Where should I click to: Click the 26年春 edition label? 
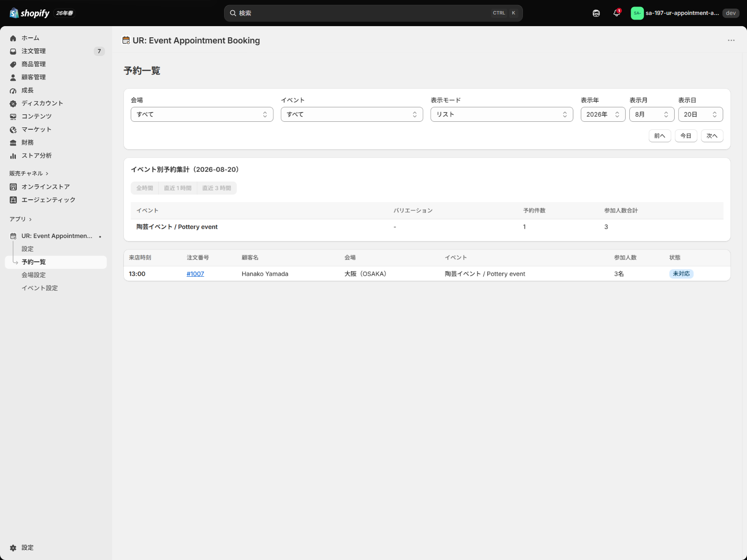pyautogui.click(x=65, y=13)
